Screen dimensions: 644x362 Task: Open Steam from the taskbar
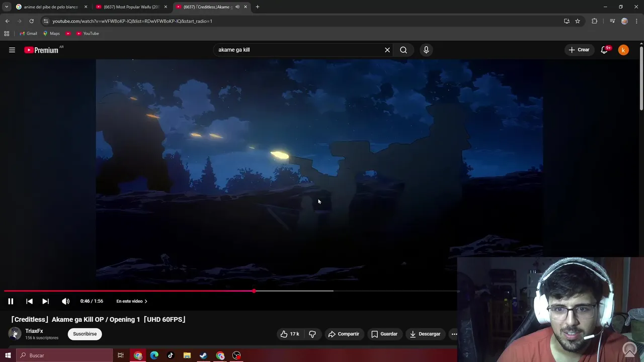[203, 355]
